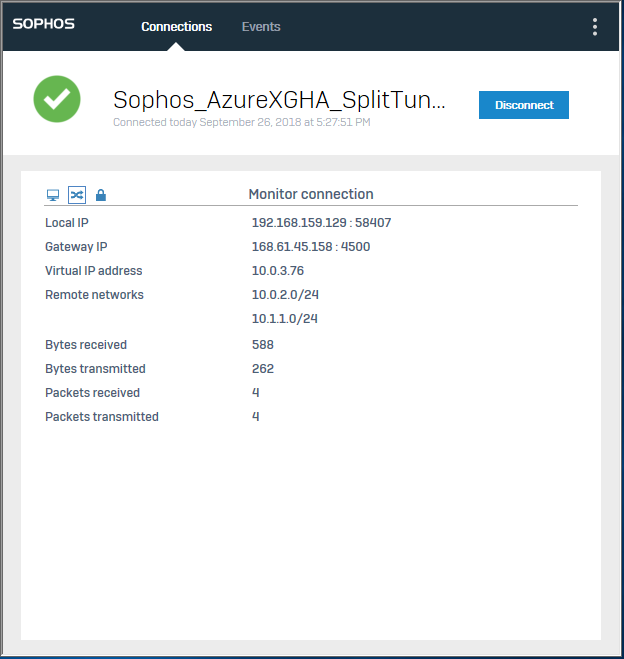The height and width of the screenshot is (659, 624).
Task: Click the connected timestamp text
Action: tap(241, 122)
